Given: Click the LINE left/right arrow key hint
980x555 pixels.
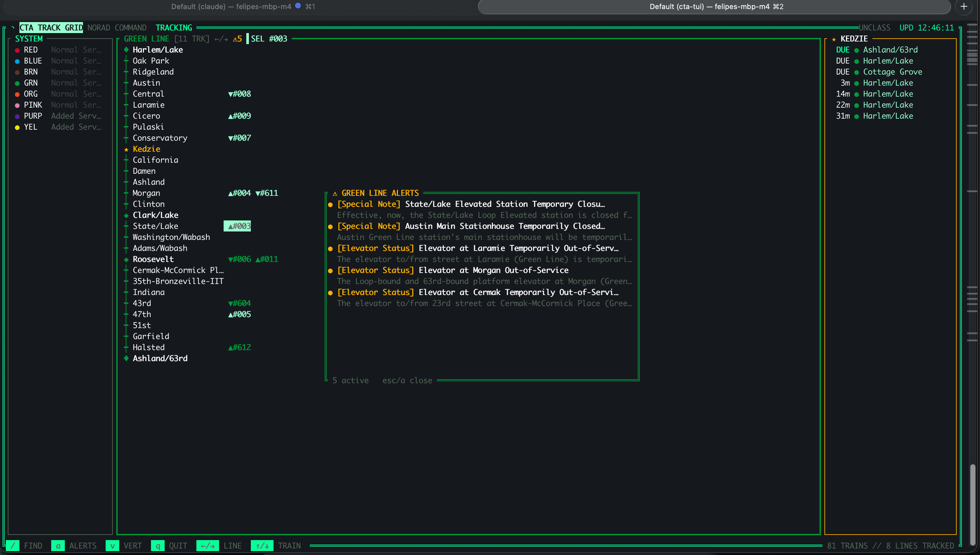Looking at the screenshot, I should pos(208,546).
